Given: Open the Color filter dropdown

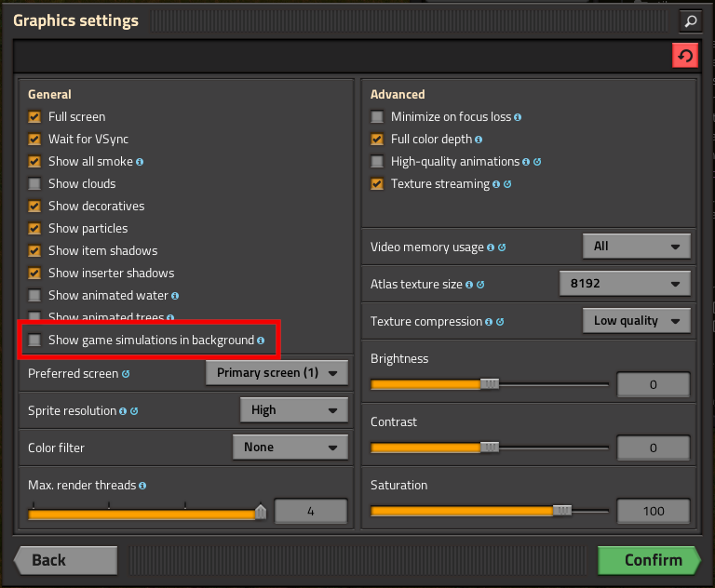Looking at the screenshot, I should (x=290, y=447).
